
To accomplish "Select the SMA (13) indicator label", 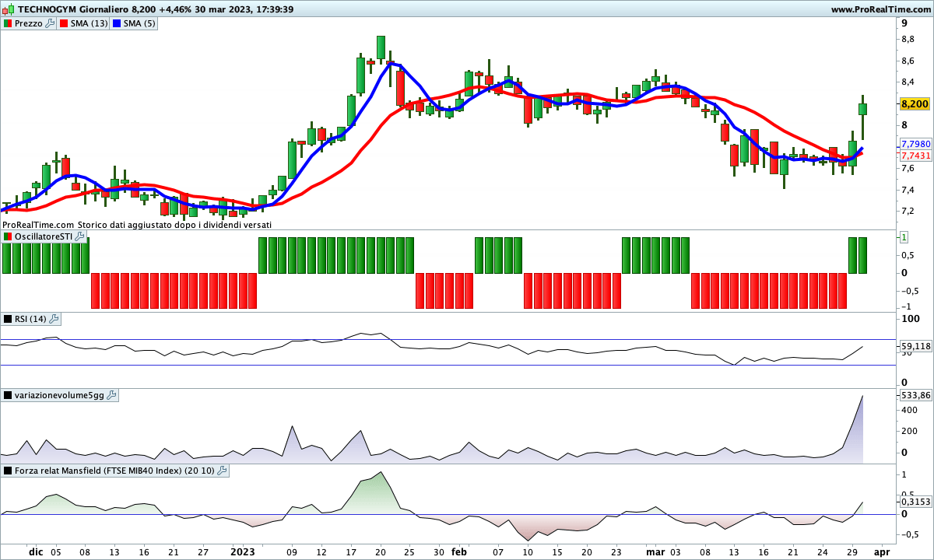I will point(89,23).
